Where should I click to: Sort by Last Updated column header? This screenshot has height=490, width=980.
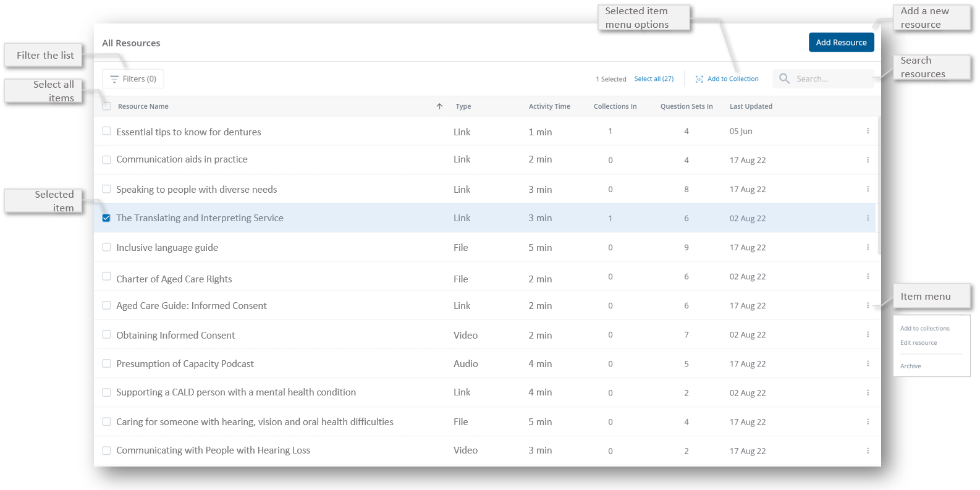click(751, 106)
